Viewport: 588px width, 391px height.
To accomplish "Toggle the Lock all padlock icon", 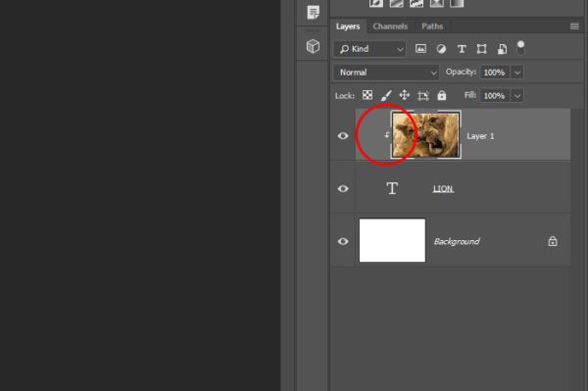I will [442, 95].
